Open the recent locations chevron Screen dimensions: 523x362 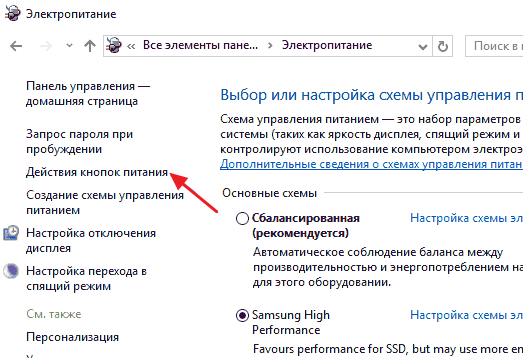click(x=69, y=45)
